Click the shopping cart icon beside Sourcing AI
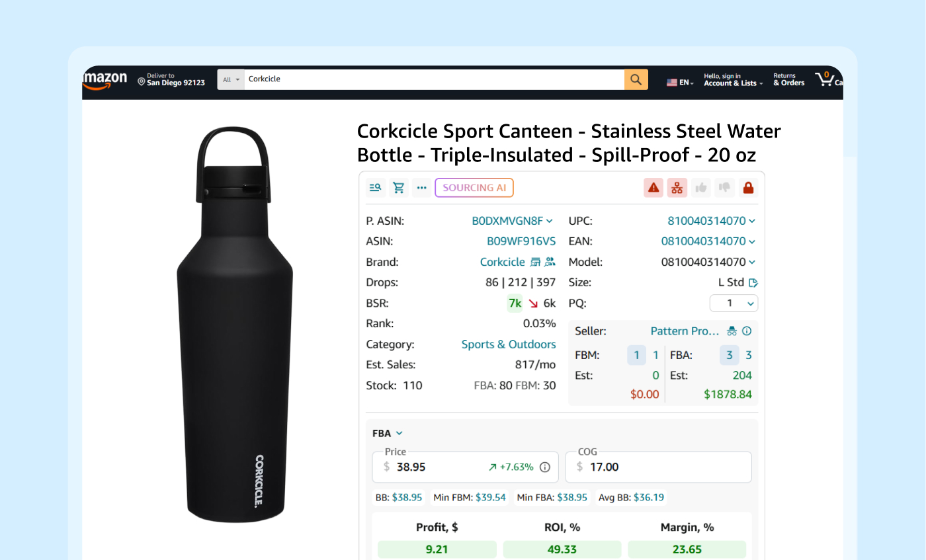The image size is (926, 560). 399,188
